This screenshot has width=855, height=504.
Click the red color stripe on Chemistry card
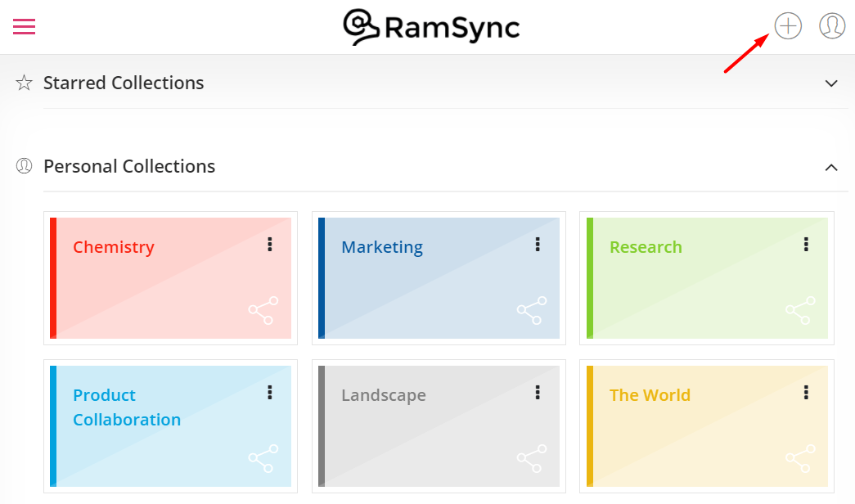54,278
